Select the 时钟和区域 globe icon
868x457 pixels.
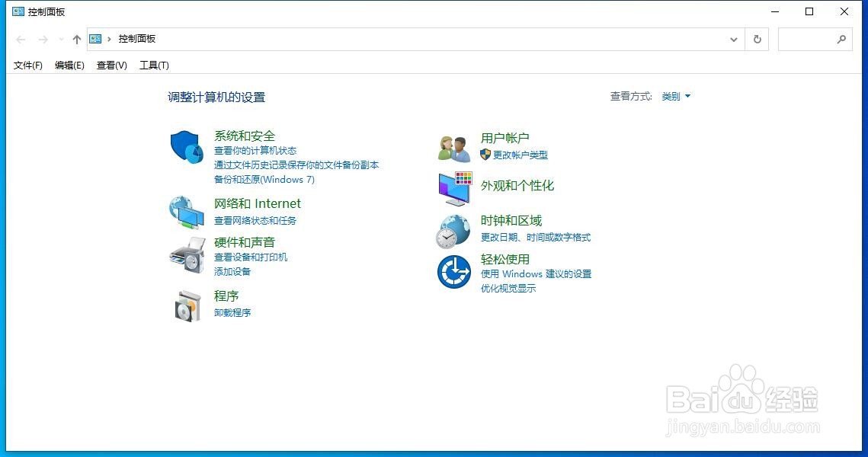pos(453,231)
